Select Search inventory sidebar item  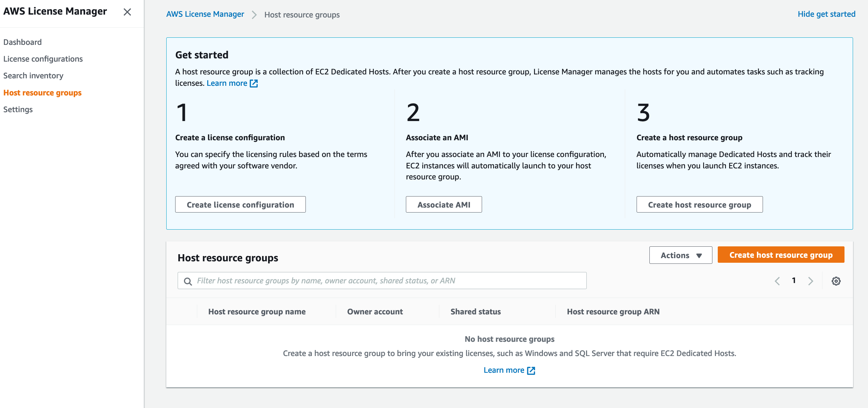click(x=33, y=75)
